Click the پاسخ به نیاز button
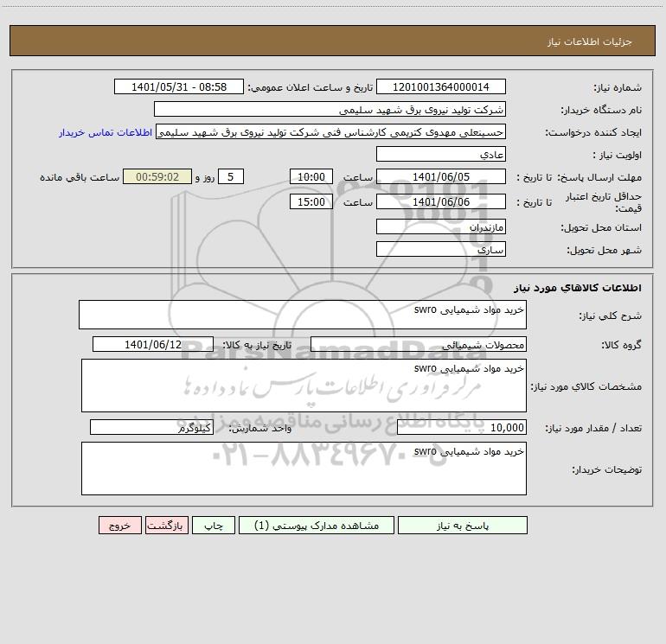 pyautogui.click(x=463, y=526)
